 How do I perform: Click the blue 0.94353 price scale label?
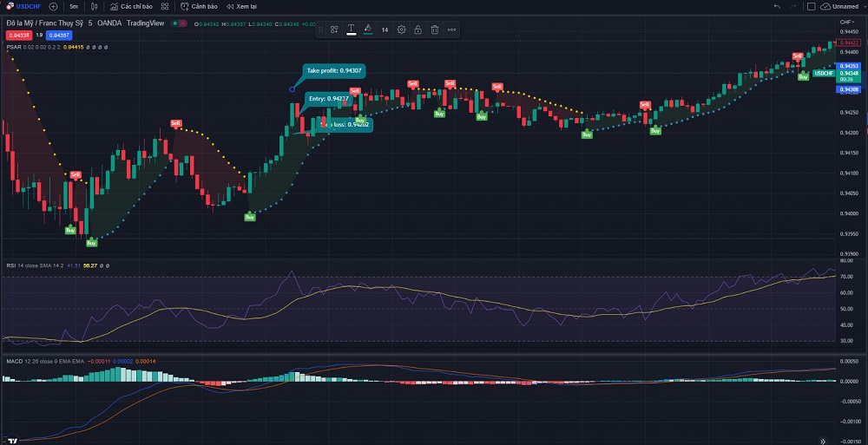849,66
